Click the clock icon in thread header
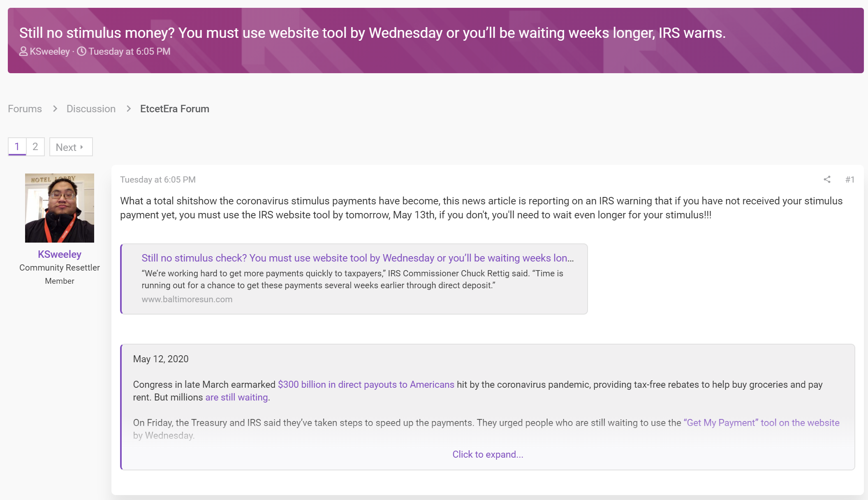868x500 pixels. point(82,51)
